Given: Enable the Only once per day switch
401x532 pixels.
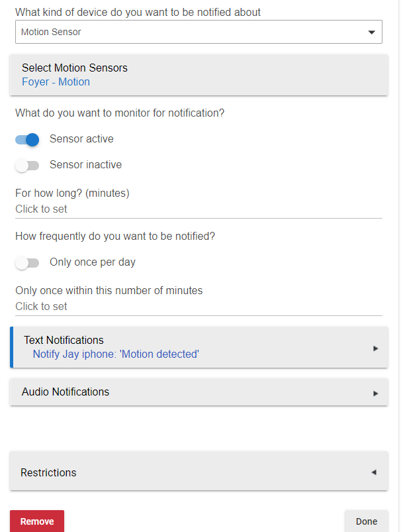Looking at the screenshot, I should point(28,263).
